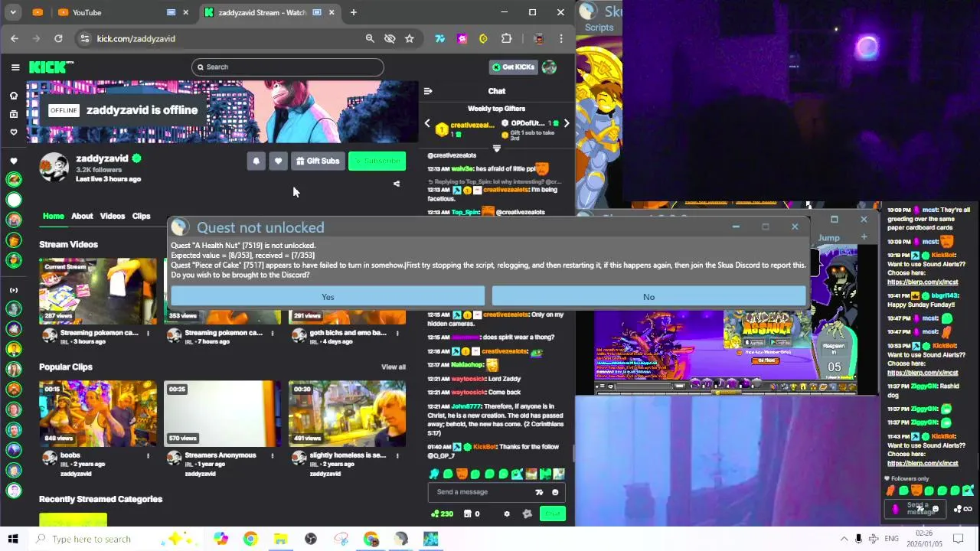The width and height of the screenshot is (980, 551).
Task: Click the KICKs balance 230 icon
Action: click(442, 514)
